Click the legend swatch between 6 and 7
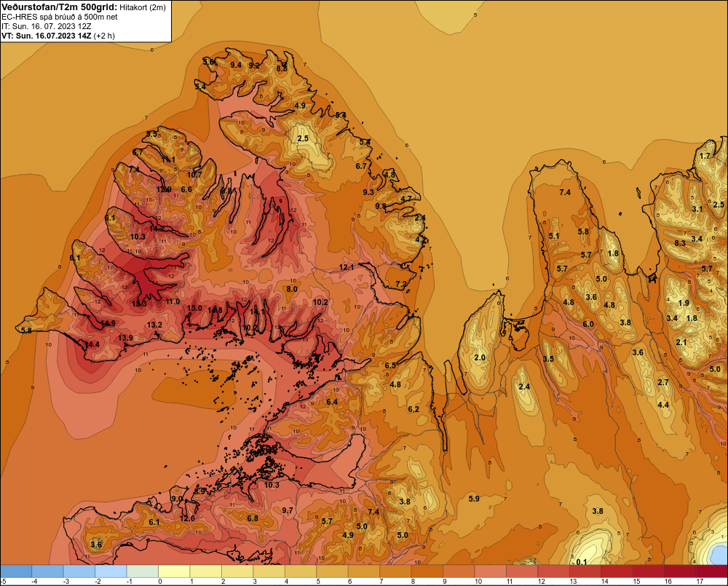This screenshot has height=586, width=728. (x=364, y=571)
